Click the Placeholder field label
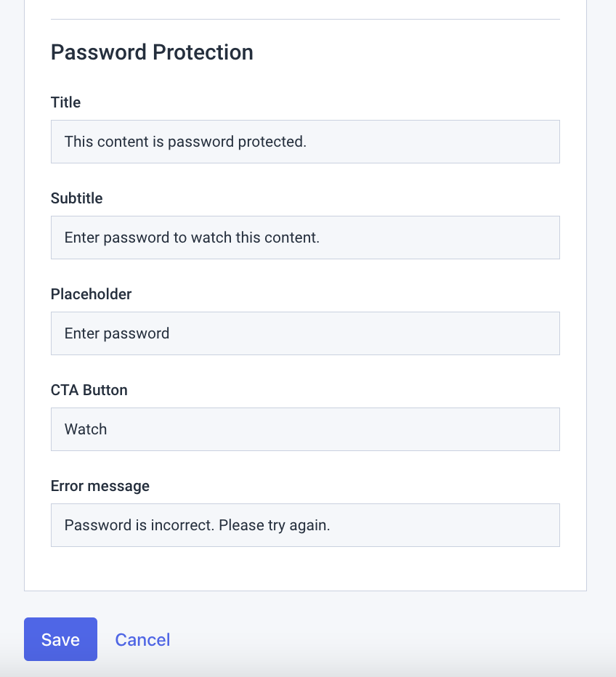Viewport: 616px width, 677px height. pyautogui.click(x=91, y=294)
